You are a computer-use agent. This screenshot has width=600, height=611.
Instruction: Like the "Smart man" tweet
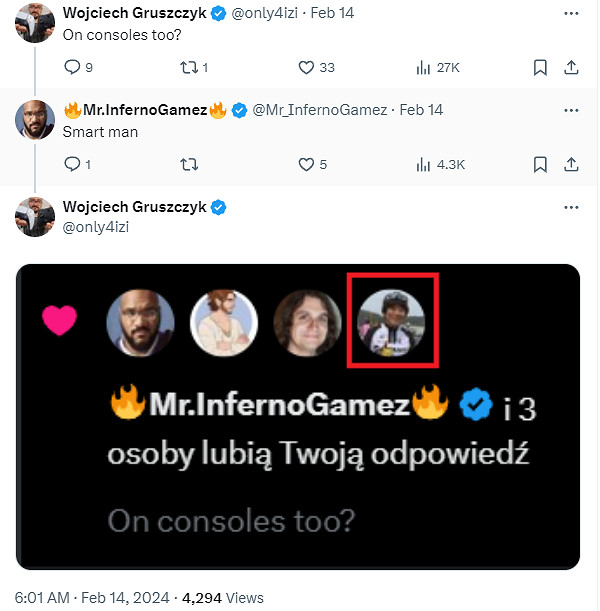[x=307, y=164]
